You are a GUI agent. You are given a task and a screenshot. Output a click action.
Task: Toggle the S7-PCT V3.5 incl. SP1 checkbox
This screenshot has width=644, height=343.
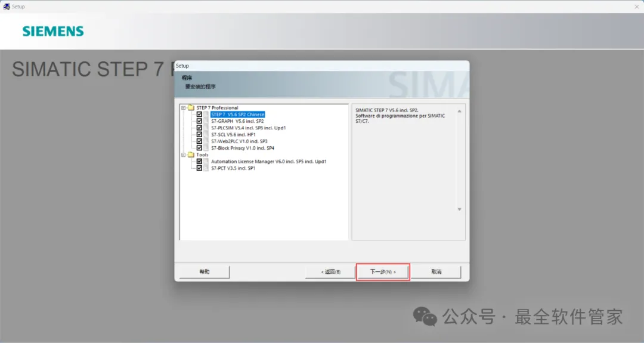pyautogui.click(x=199, y=168)
